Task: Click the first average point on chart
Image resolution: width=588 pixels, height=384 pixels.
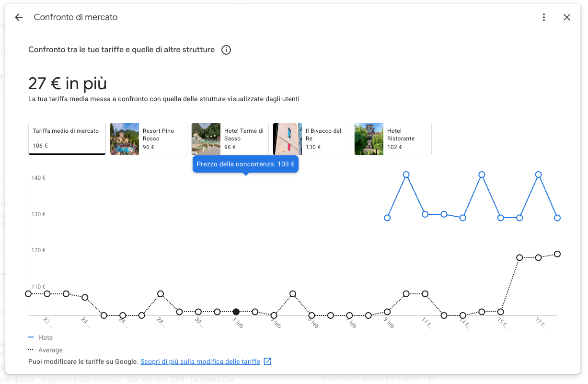Action: tap(28, 293)
